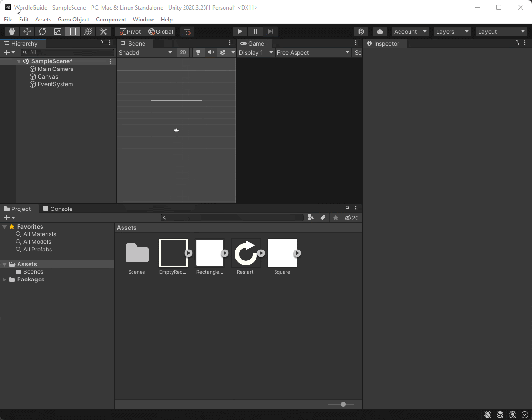Toggle Global handle rotation

click(x=161, y=31)
